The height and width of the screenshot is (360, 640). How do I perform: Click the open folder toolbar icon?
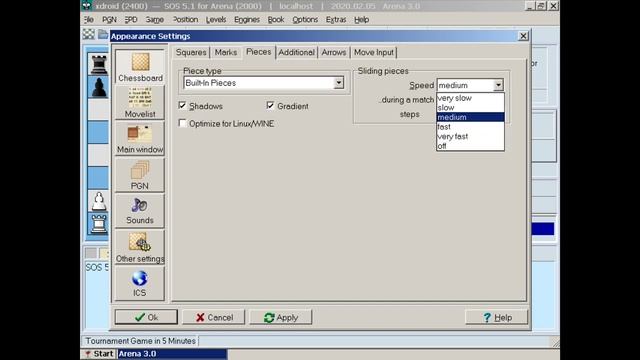click(103, 34)
